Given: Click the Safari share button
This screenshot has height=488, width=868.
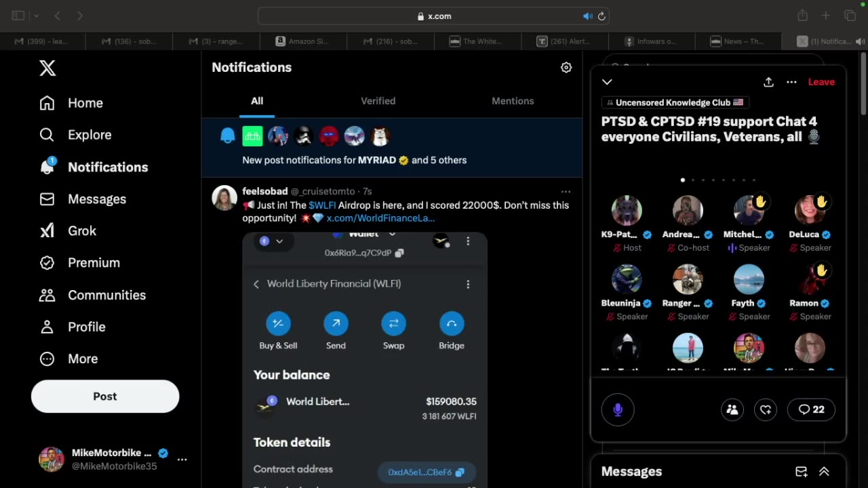Looking at the screenshot, I should coord(803,16).
